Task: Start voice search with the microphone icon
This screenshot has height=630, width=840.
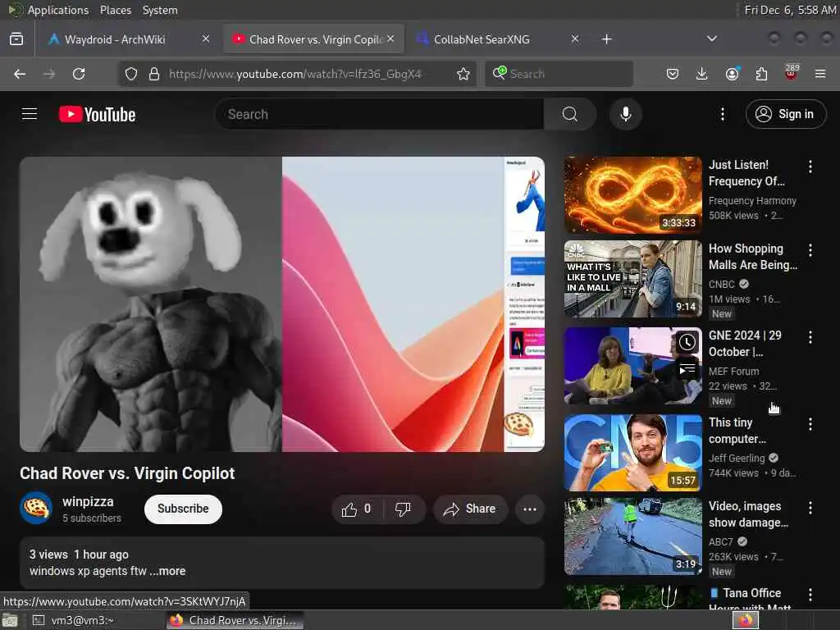Action: pos(626,114)
